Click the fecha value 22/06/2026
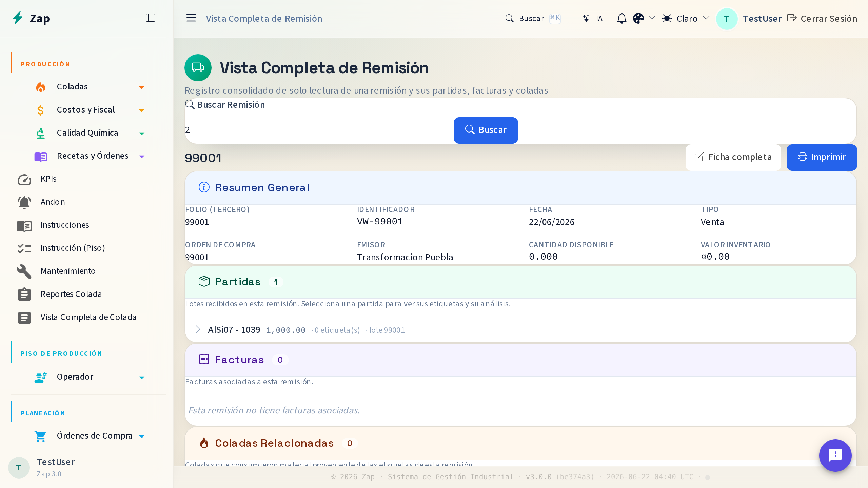 552,222
